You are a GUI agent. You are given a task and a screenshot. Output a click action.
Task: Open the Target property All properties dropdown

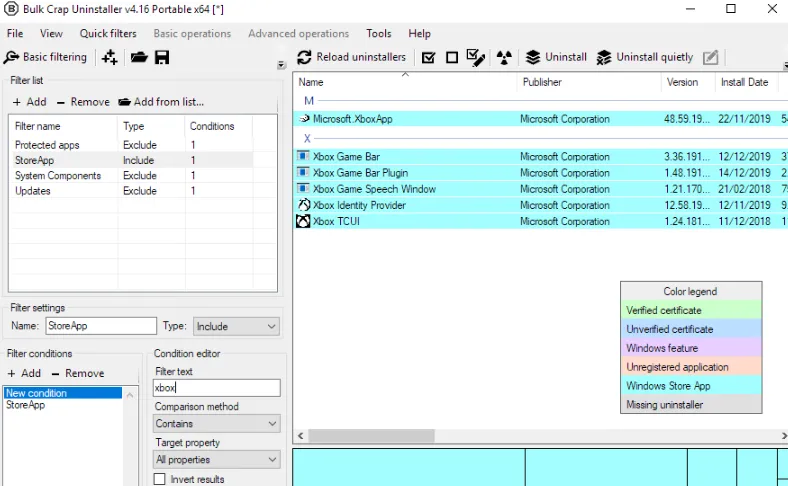pyautogui.click(x=217, y=460)
